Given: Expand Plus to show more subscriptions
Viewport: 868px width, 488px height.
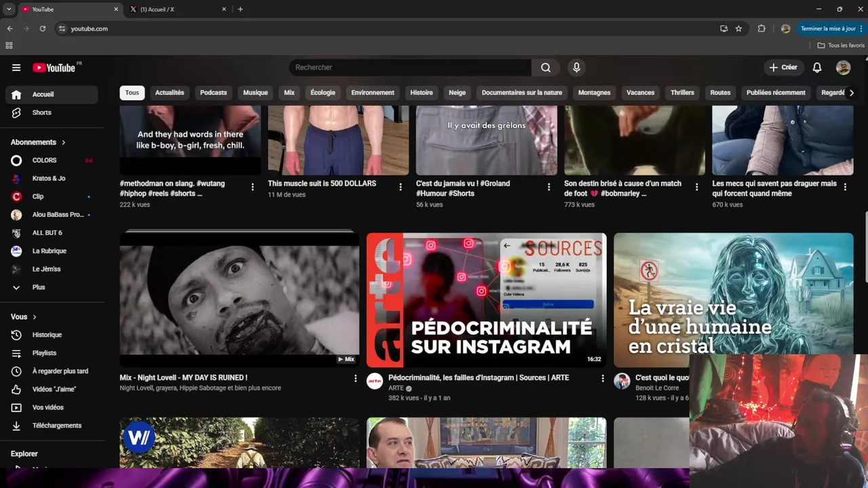Looking at the screenshot, I should [52, 287].
